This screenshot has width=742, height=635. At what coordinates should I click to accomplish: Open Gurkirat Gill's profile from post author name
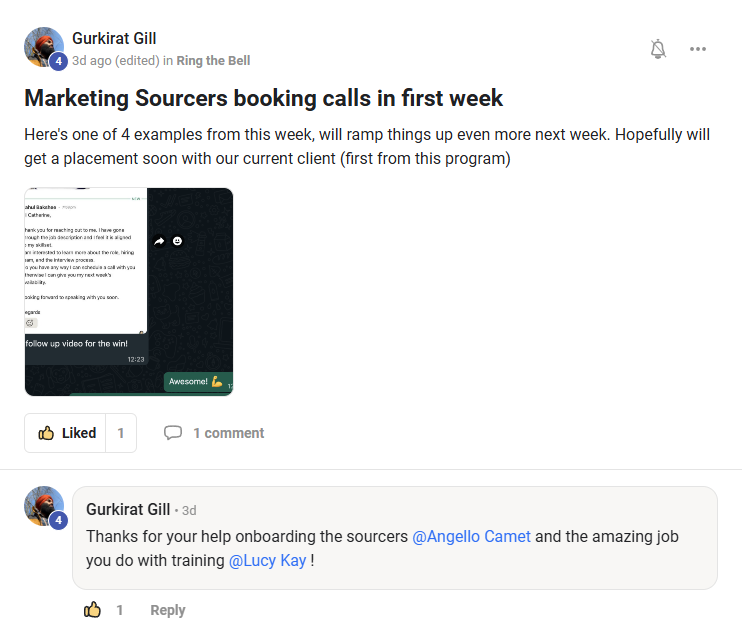coord(114,39)
